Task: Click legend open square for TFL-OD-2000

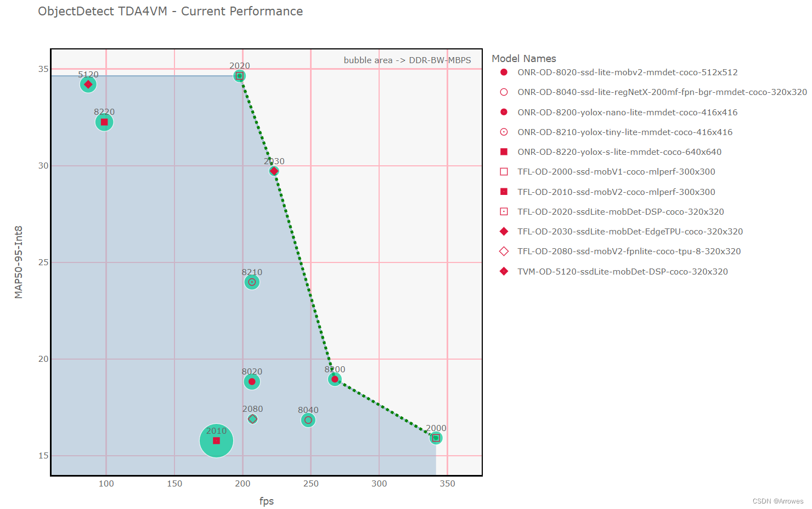Action: pyautogui.click(x=504, y=171)
